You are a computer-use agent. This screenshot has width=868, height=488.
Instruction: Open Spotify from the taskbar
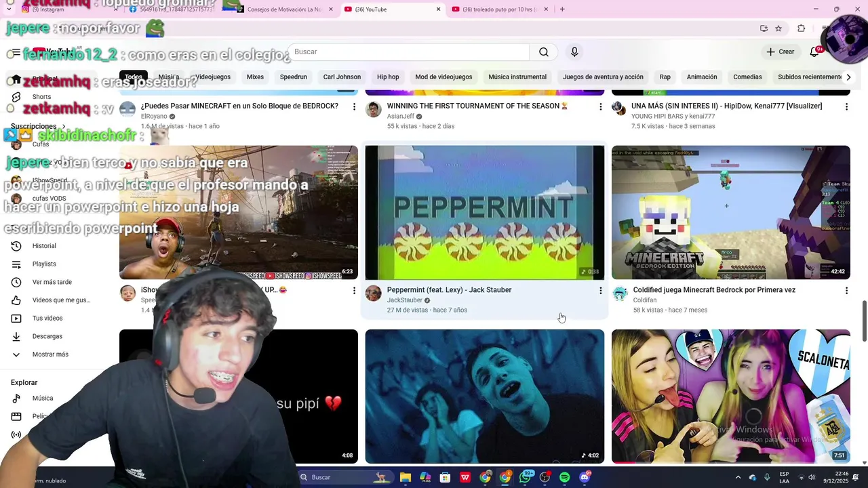pyautogui.click(x=565, y=477)
